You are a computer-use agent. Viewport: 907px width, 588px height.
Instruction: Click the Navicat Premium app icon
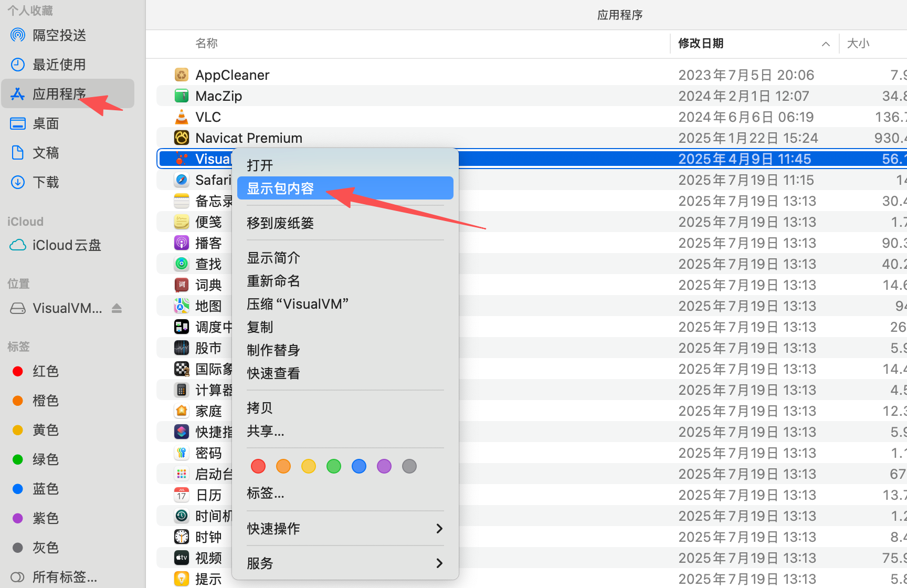[182, 138]
